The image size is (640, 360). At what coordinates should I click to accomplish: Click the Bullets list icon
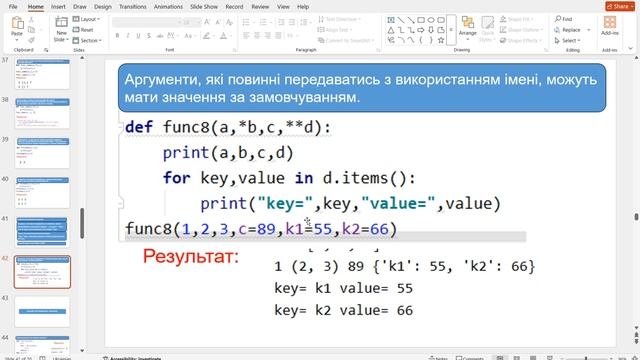click(x=247, y=22)
